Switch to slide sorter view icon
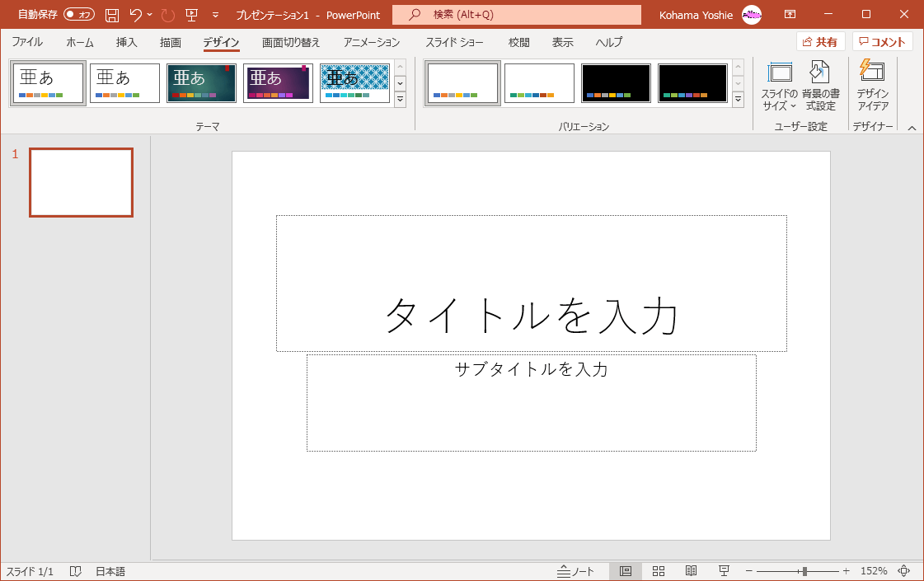The height and width of the screenshot is (581, 924). pyautogui.click(x=659, y=571)
